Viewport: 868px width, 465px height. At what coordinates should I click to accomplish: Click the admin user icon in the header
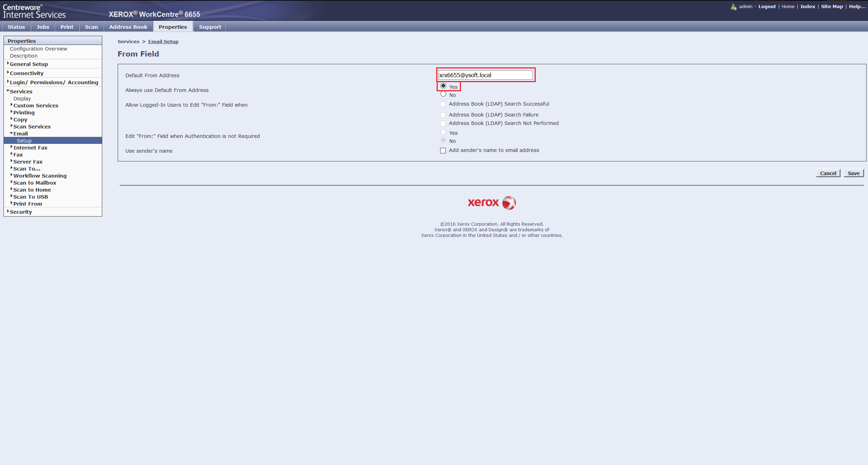point(733,6)
